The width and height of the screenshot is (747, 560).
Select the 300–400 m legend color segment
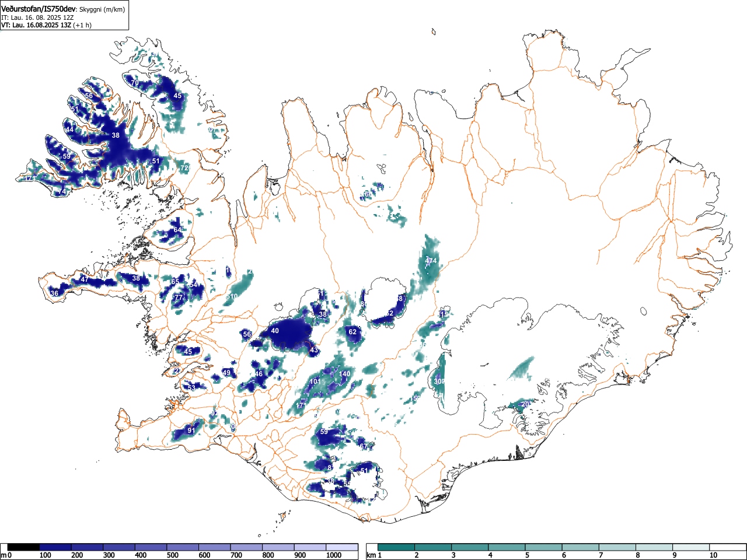[119, 547]
